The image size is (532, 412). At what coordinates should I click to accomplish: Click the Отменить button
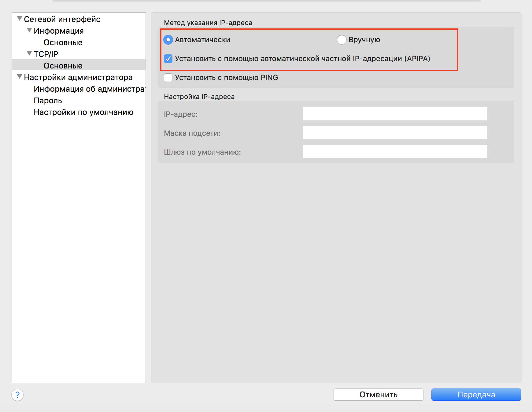click(x=378, y=395)
